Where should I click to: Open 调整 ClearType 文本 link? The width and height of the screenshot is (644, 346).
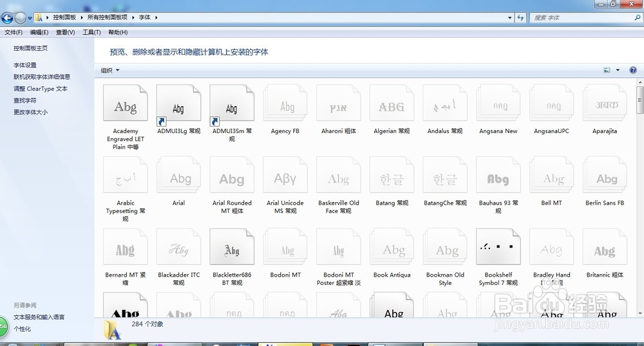pyautogui.click(x=40, y=89)
